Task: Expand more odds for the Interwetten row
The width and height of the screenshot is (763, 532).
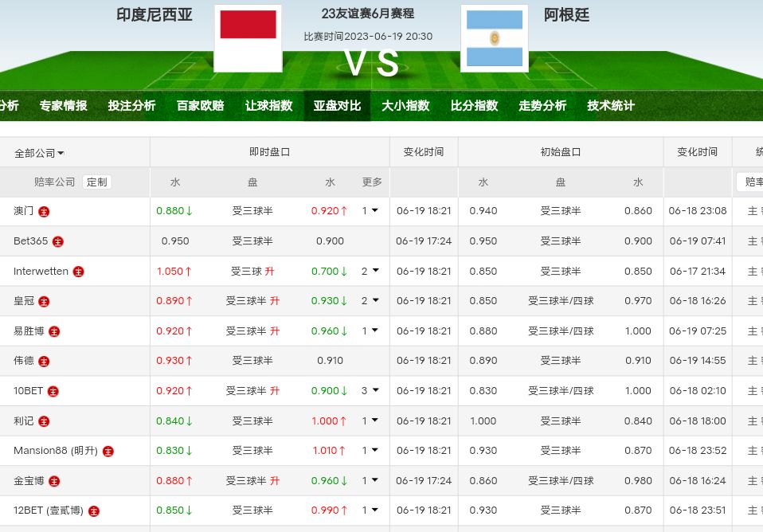Action: click(370, 271)
